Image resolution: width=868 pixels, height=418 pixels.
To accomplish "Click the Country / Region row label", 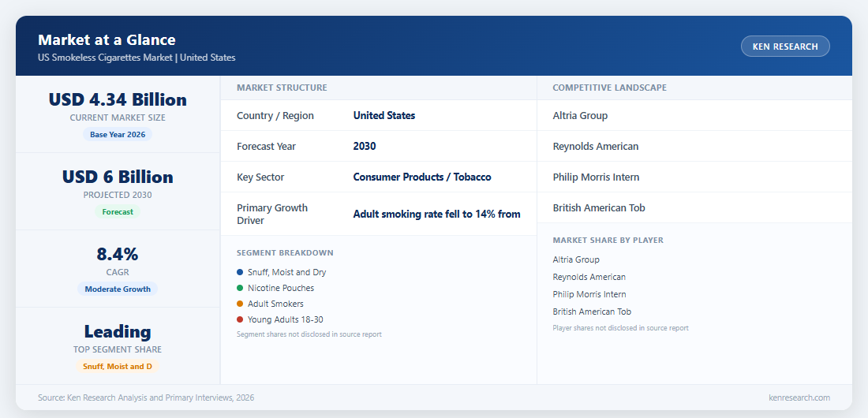I will 275,116.
